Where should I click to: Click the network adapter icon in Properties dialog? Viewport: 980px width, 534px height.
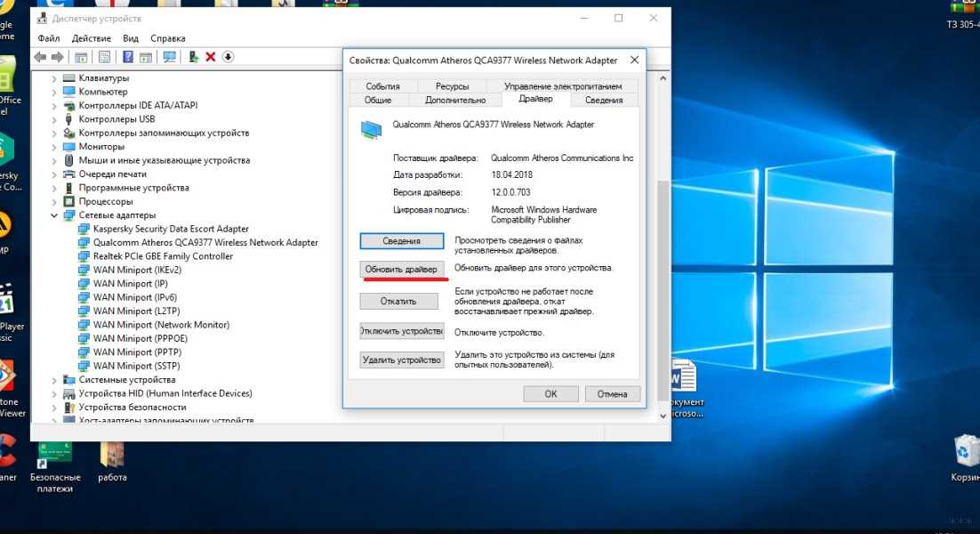(371, 129)
